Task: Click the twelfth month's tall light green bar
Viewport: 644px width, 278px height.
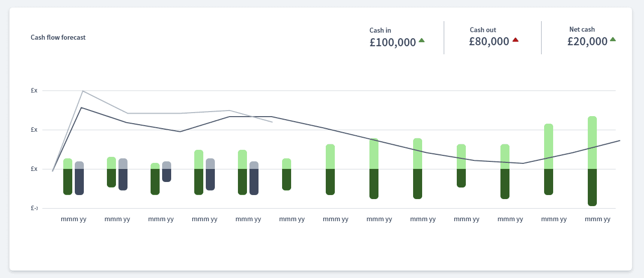Action: (x=549, y=146)
